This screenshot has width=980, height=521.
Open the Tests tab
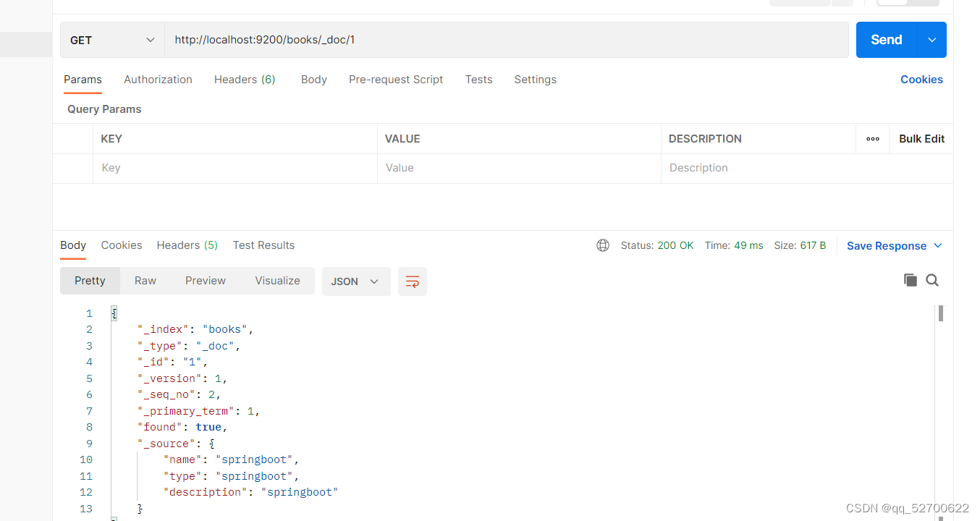coord(478,80)
